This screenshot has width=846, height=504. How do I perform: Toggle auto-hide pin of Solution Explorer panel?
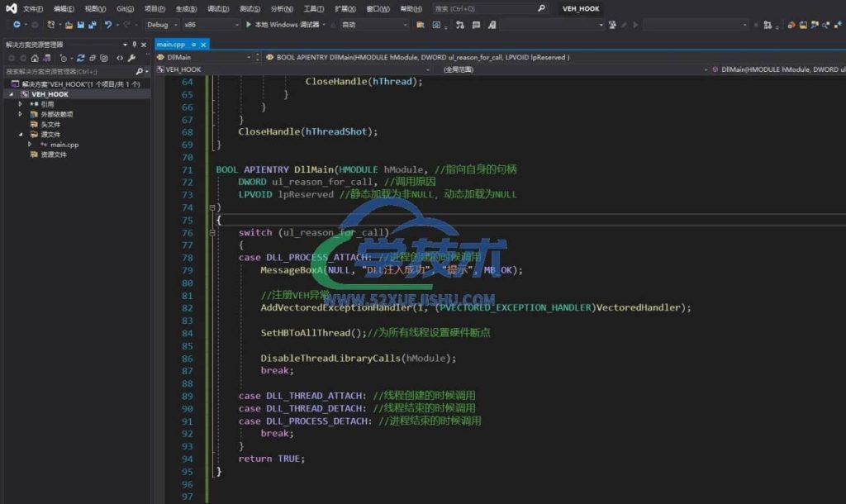click(x=135, y=44)
